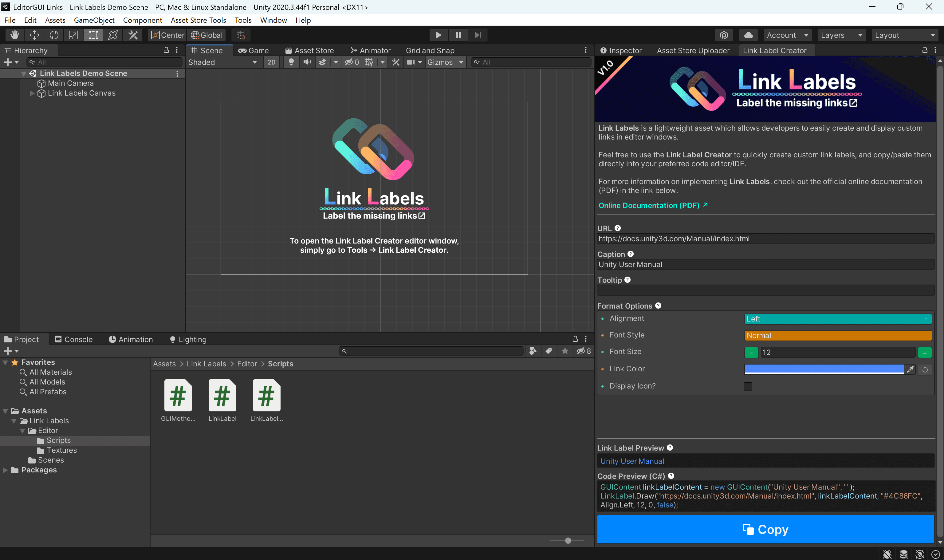Image resolution: width=944 pixels, height=560 pixels.
Task: Open the Layers dropdown
Action: click(842, 35)
